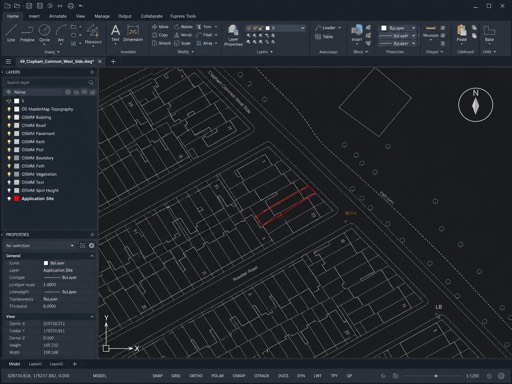
Task: Toggle OSNAP in status bar
Action: tap(239, 376)
